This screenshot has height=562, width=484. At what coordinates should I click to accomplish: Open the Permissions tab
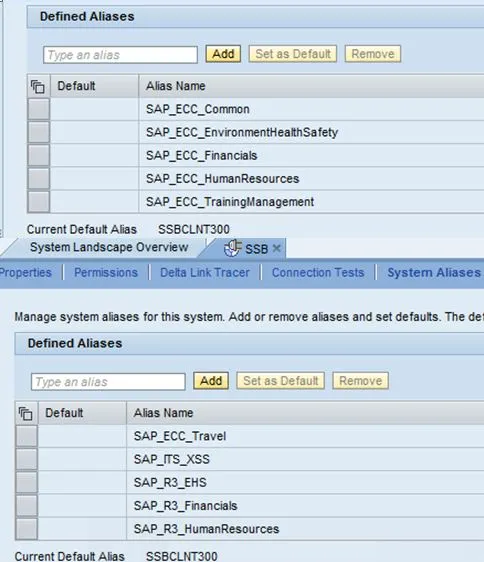pos(106,273)
